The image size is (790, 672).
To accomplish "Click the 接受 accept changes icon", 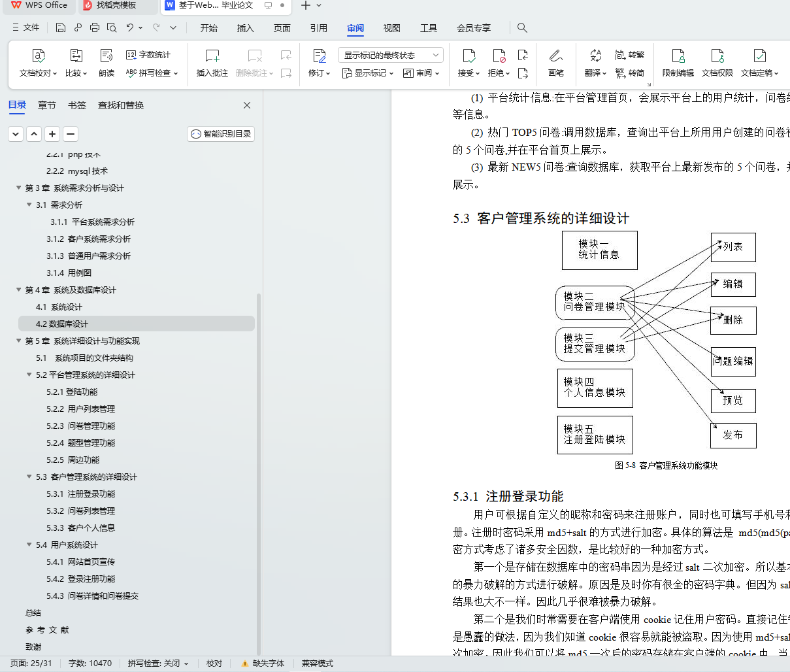I will pos(469,56).
